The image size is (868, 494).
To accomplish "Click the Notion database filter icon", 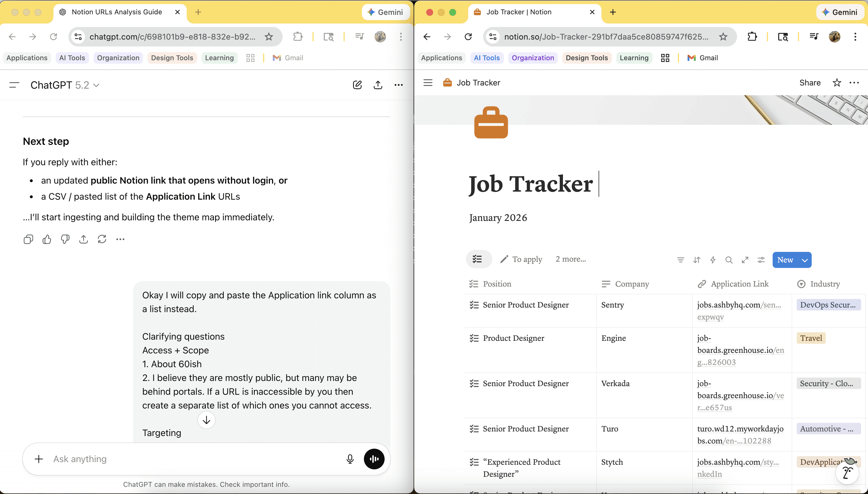I will [680, 260].
